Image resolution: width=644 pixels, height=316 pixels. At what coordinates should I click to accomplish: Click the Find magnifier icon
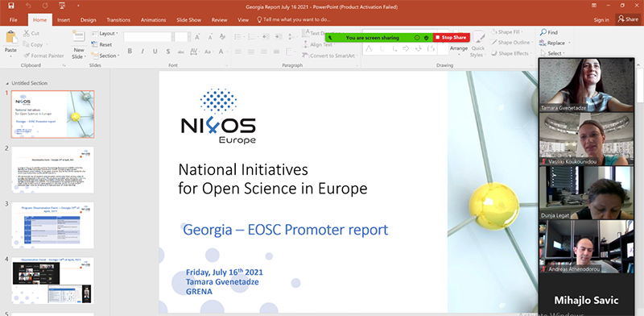coord(543,32)
